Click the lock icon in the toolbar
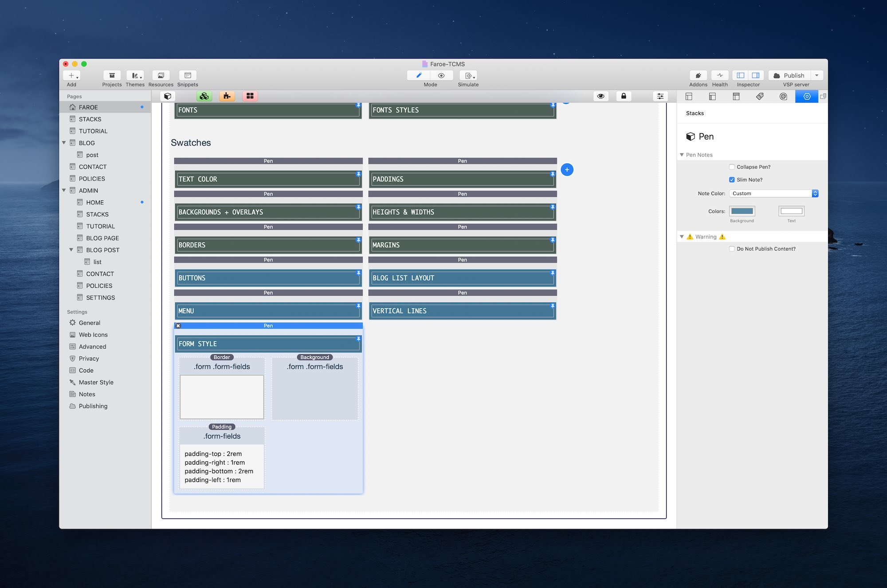Viewport: 887px width, 588px height. pos(624,96)
